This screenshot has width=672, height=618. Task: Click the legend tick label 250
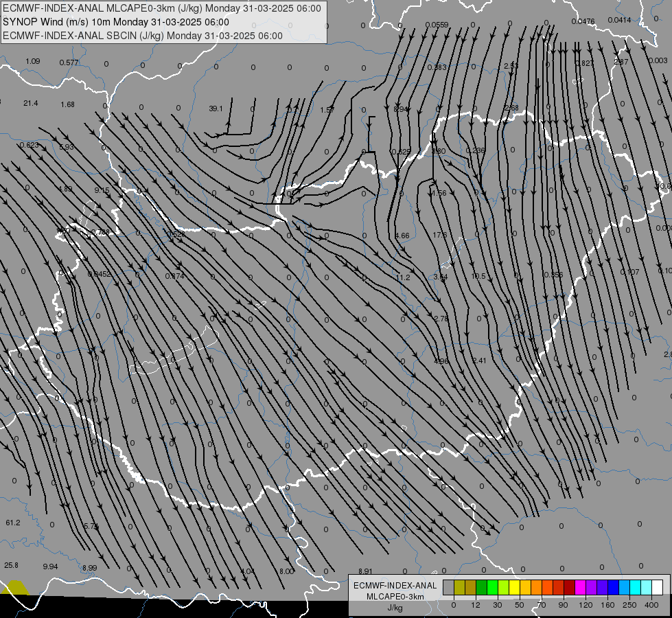(x=629, y=605)
